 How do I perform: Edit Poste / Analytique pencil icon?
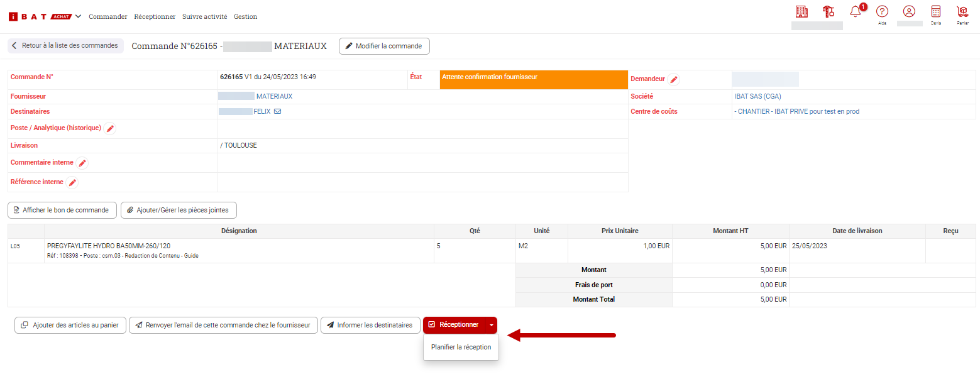click(110, 129)
